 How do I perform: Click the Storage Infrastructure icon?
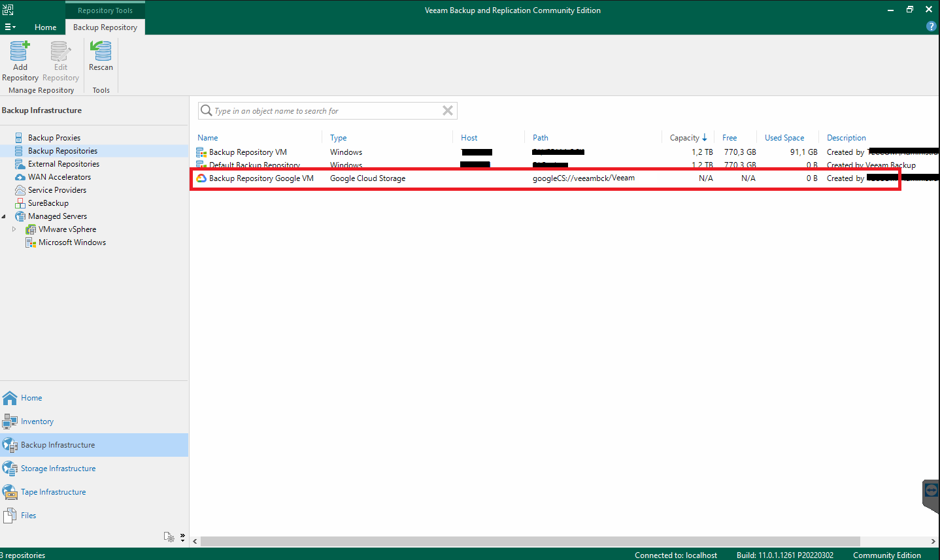(10, 469)
